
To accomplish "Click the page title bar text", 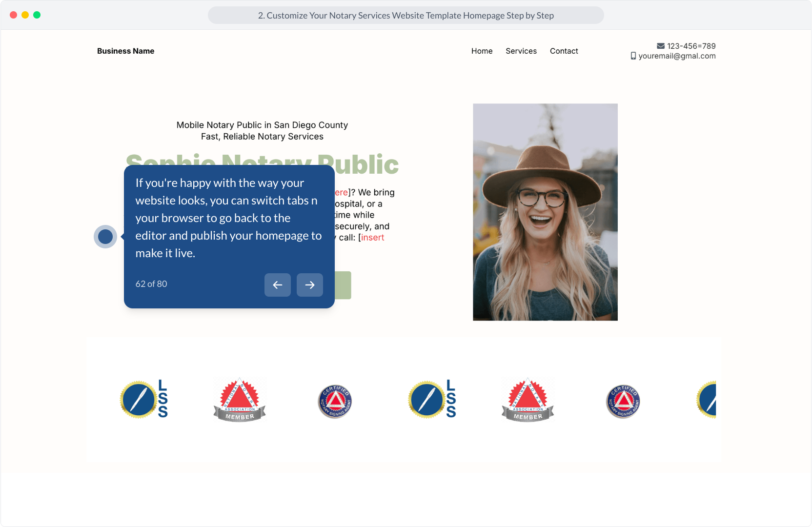I will [x=406, y=15].
